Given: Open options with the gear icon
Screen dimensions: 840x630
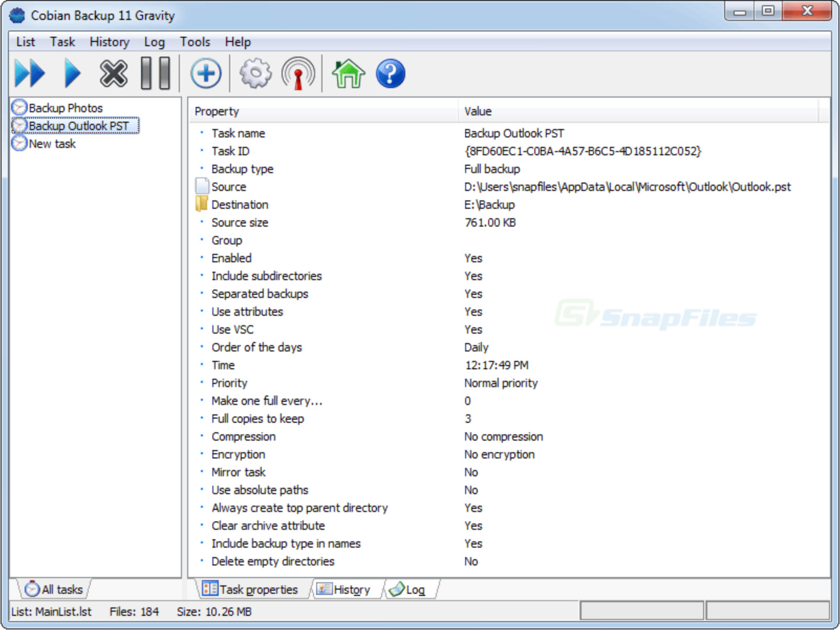Looking at the screenshot, I should [255, 73].
